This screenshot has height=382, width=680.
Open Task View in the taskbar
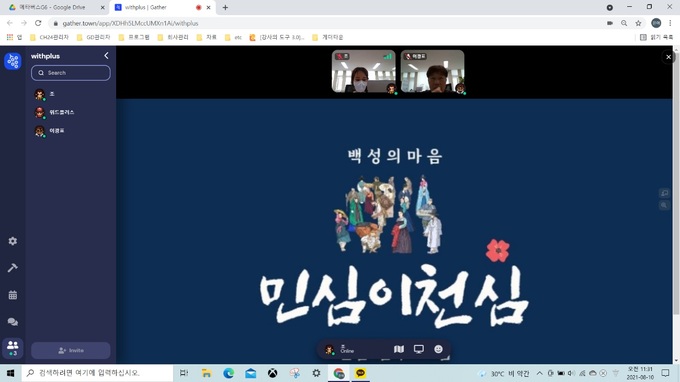[184, 373]
